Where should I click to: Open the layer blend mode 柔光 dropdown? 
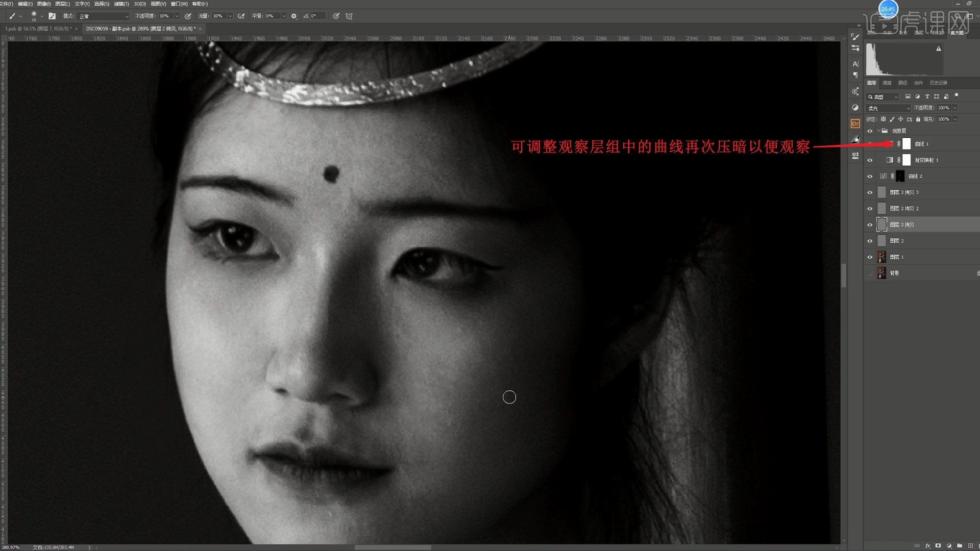tap(888, 108)
